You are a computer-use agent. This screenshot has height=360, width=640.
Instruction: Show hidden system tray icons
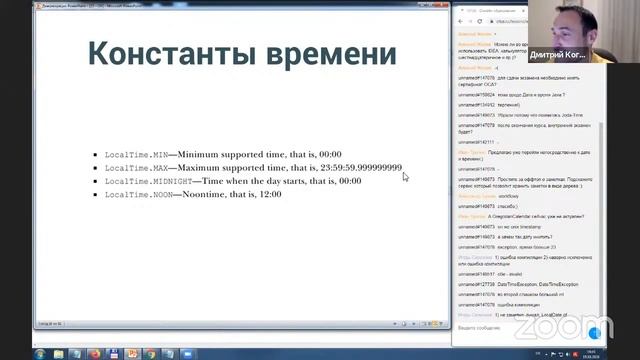[x=546, y=354]
